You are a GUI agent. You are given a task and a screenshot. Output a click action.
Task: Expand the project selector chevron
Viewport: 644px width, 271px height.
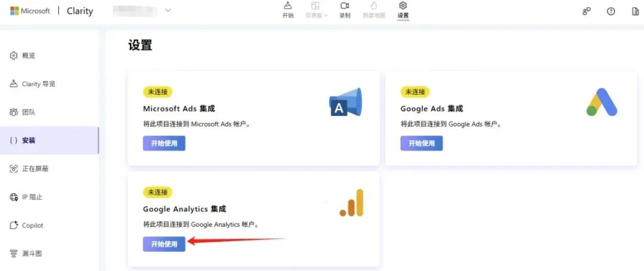tap(168, 11)
